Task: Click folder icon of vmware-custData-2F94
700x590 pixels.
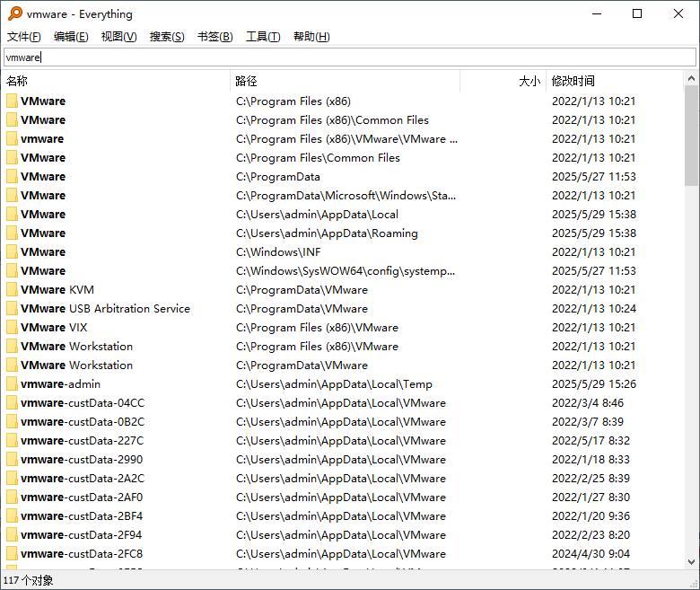Action: point(12,534)
